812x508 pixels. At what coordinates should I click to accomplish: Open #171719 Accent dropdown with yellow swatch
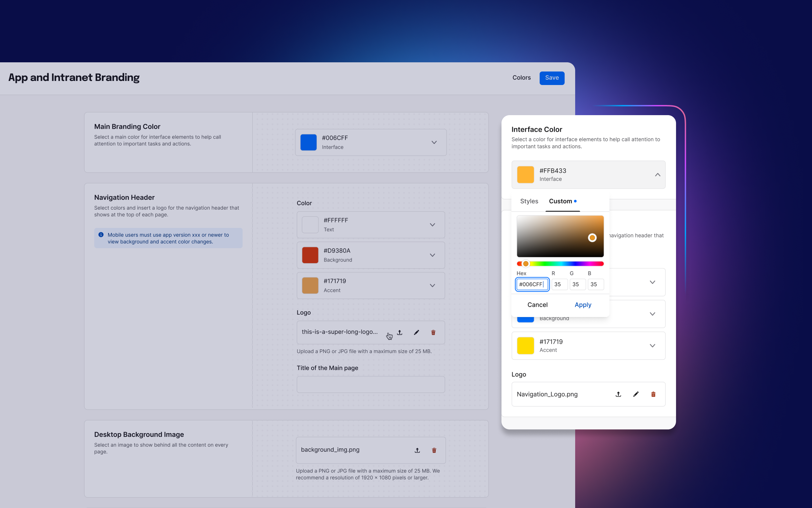click(x=652, y=345)
